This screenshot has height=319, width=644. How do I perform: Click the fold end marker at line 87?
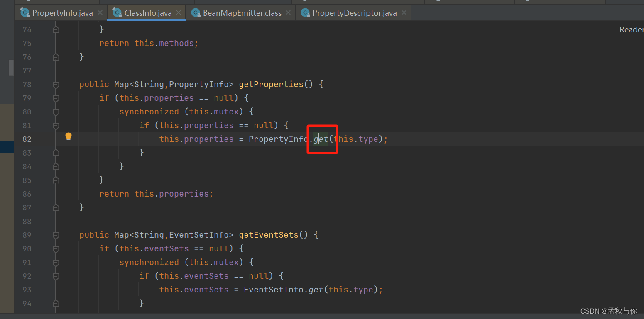pyautogui.click(x=56, y=207)
